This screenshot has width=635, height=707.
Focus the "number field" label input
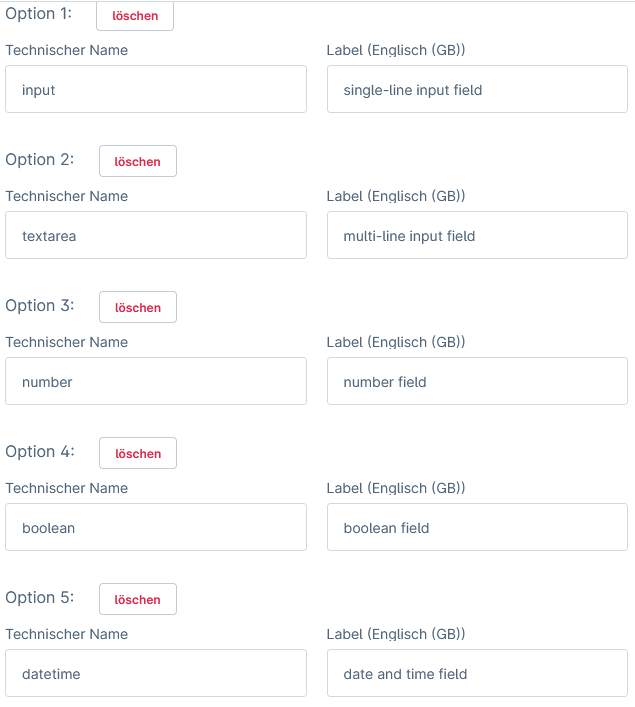pos(477,382)
